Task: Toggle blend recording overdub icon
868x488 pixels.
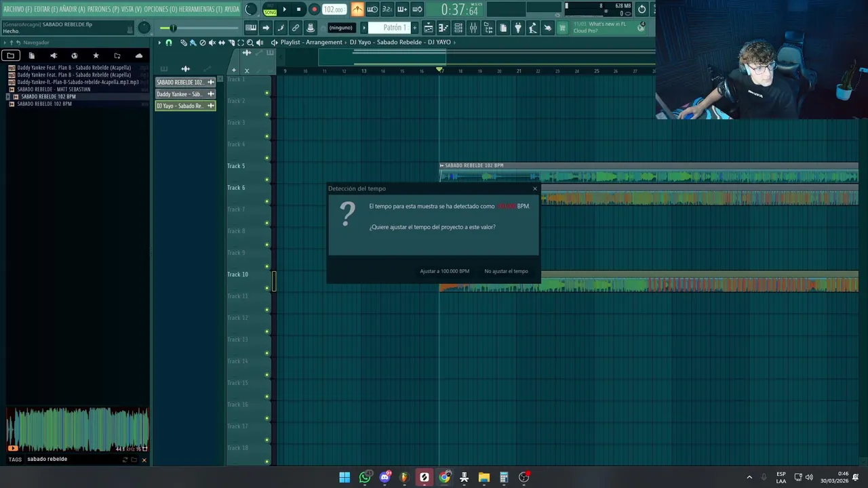Action: pyautogui.click(x=402, y=9)
